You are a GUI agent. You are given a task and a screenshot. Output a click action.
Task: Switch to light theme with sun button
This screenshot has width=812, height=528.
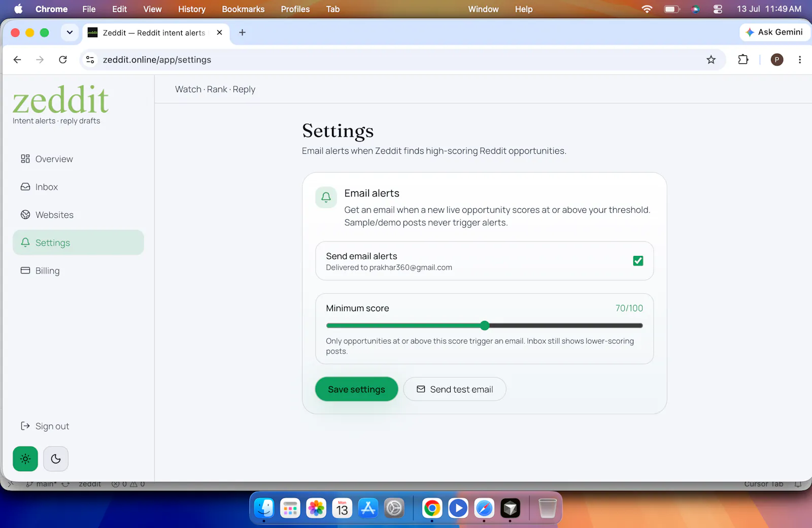pyautogui.click(x=25, y=459)
